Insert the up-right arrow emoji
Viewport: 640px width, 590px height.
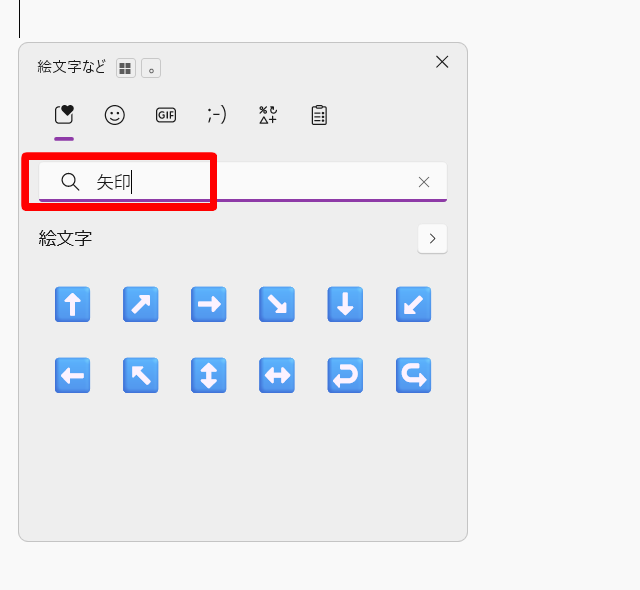click(x=140, y=304)
